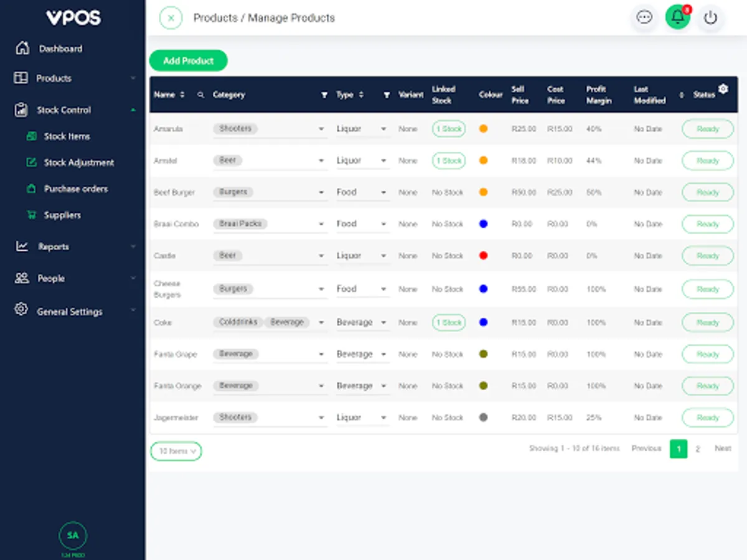Toggle Ready status for Beef Burger

click(708, 192)
